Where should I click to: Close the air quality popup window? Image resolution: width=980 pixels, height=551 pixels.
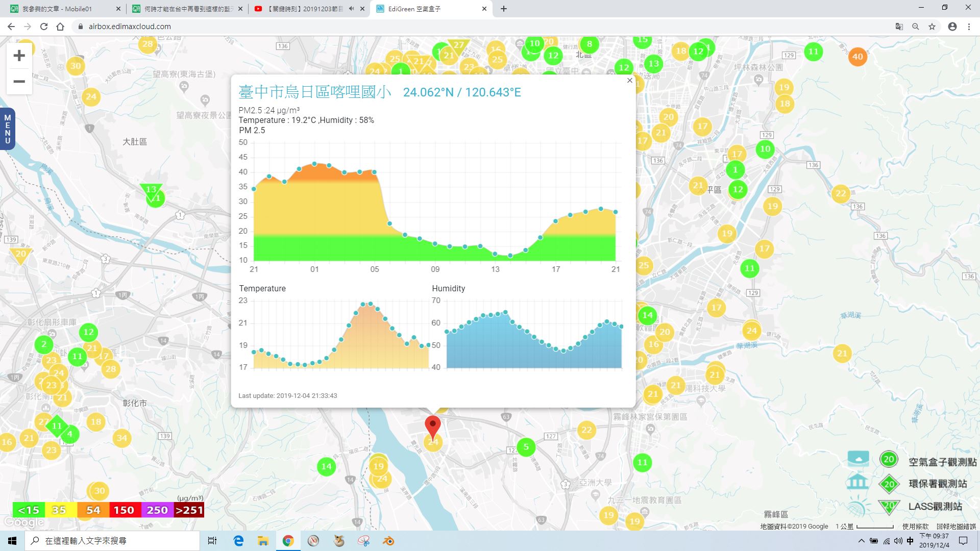(629, 81)
